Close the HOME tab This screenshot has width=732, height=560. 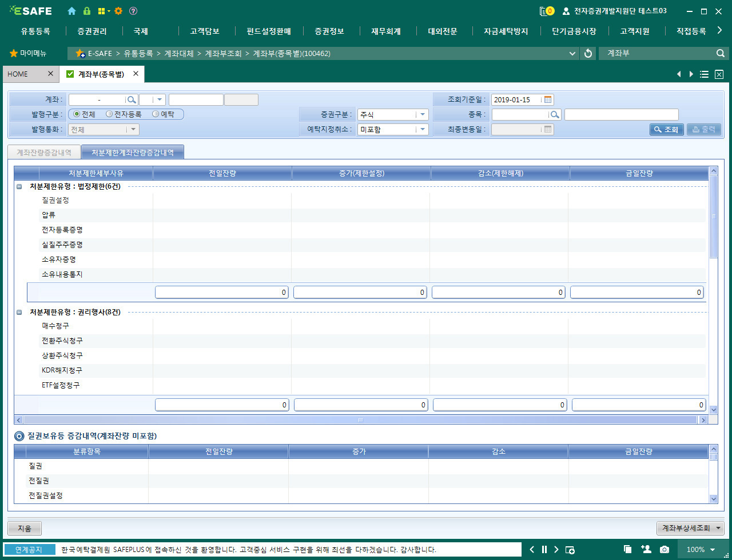click(x=50, y=74)
